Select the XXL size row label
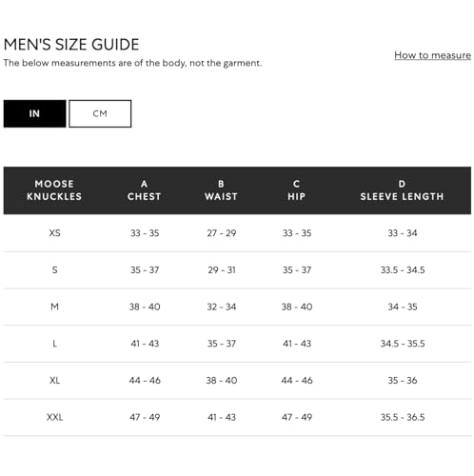 pos(54,417)
